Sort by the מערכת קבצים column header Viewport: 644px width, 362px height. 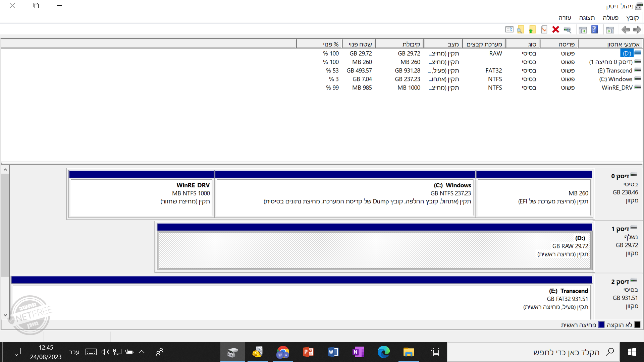tap(484, 44)
